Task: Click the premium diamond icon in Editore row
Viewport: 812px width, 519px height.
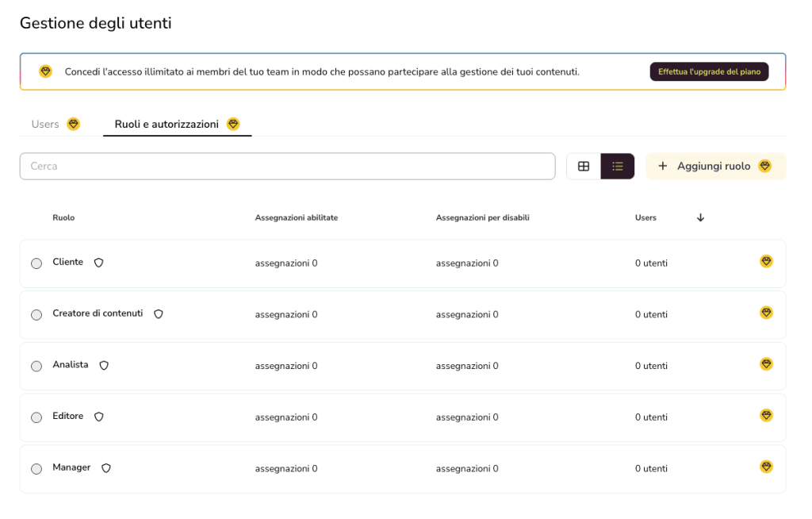Action: pyautogui.click(x=766, y=415)
